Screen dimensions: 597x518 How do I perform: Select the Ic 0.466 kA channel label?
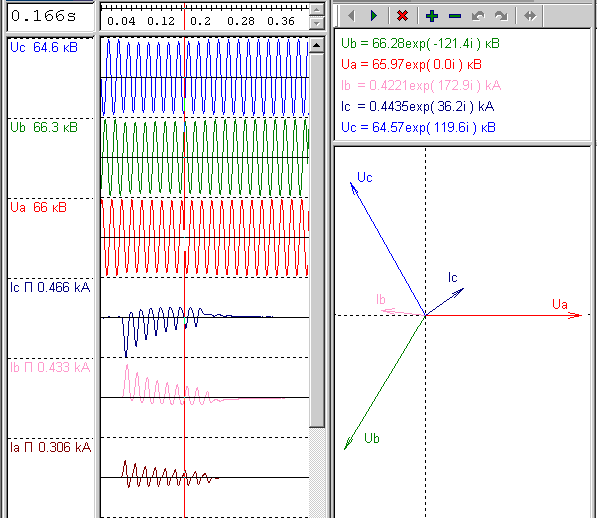tap(50, 288)
